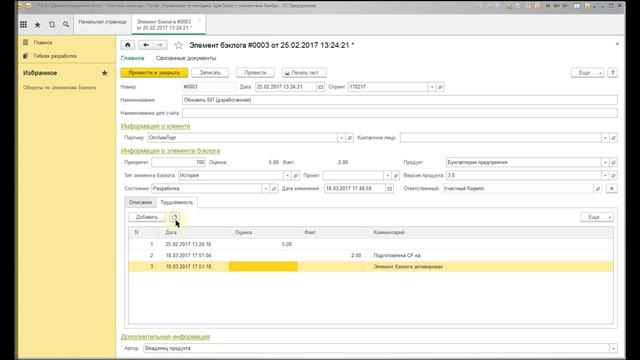
Task: Open favorites star in top toolbar
Action: click(x=38, y=24)
